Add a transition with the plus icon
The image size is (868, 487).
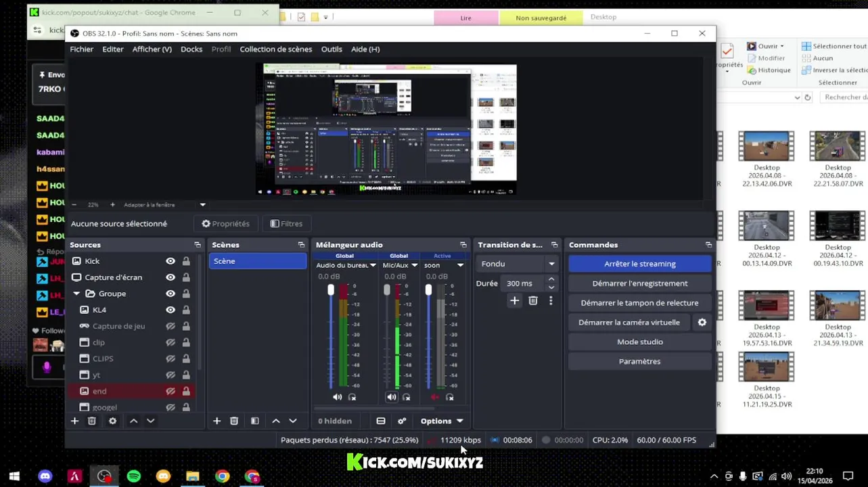514,300
